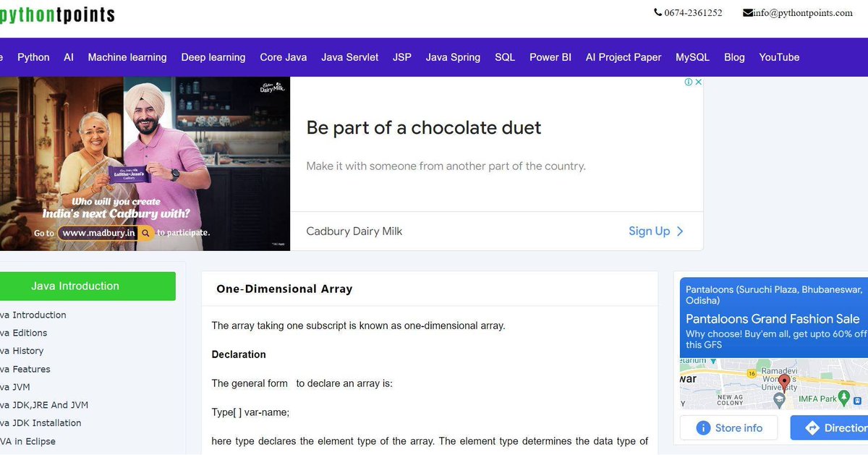Click the 'Declaration' bold subheading
Viewport: 868px width, 455px height.
point(239,354)
